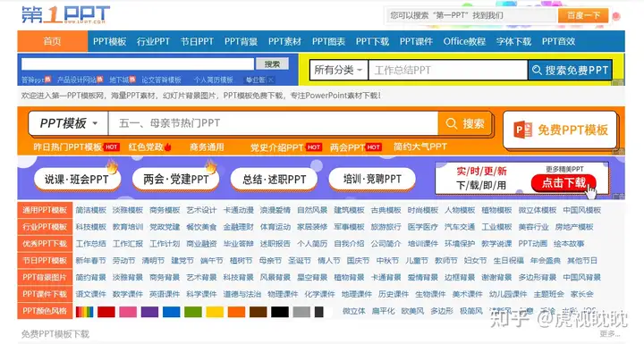The width and height of the screenshot is (644, 344).
Task: Open the 工作总结 link
Action: click(90, 244)
